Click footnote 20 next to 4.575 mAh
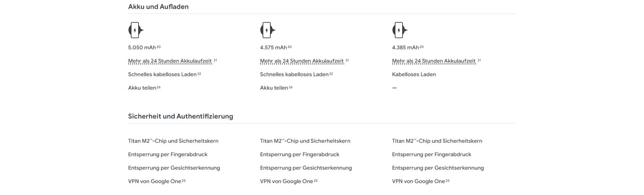The image size is (644, 195). [x=290, y=47]
